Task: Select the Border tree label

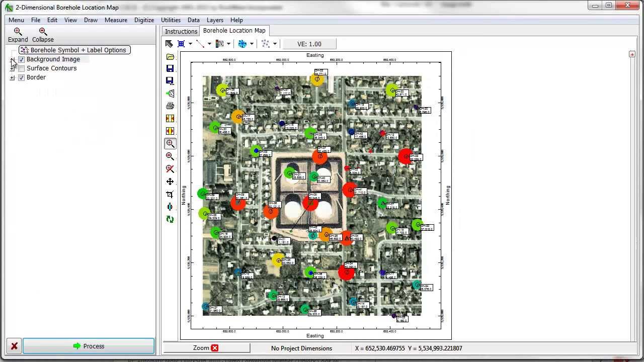Action: click(36, 77)
